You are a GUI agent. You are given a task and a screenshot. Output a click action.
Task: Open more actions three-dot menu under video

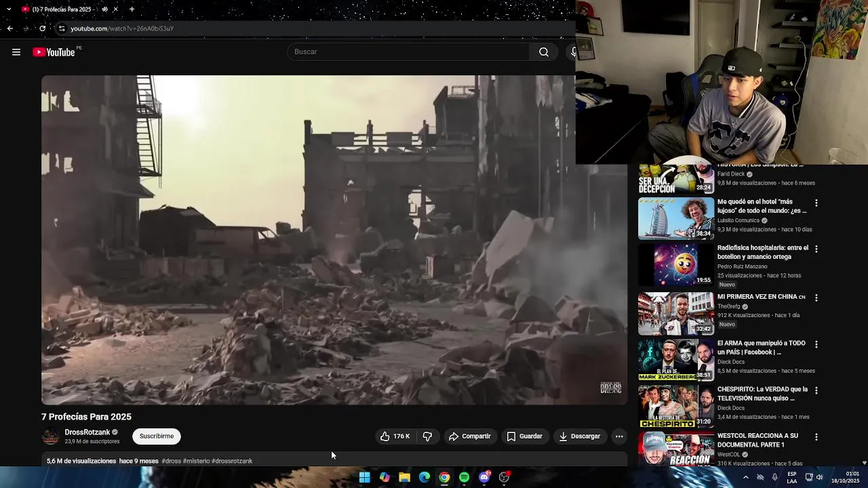coord(619,436)
